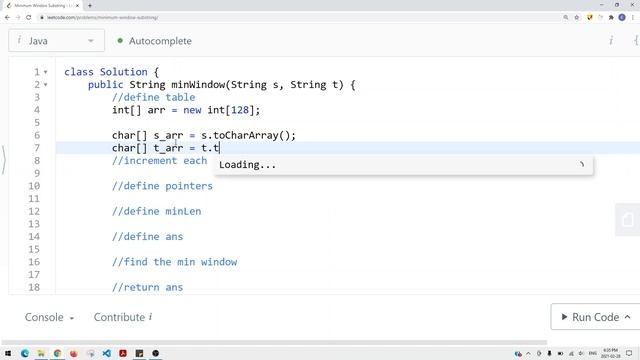Image resolution: width=640 pixels, height=360 pixels.
Task: Open Adobe Acrobat from the taskbar
Action: pos(123,353)
